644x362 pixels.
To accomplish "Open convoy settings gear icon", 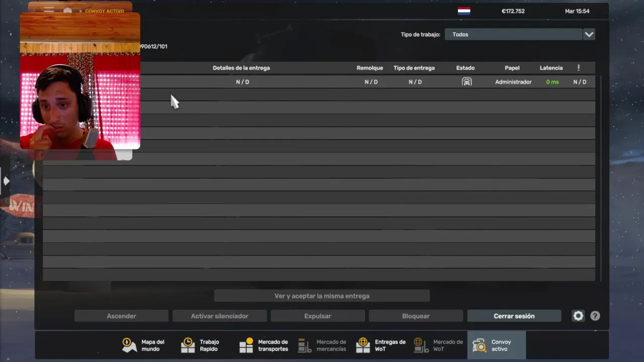I will pyautogui.click(x=578, y=316).
